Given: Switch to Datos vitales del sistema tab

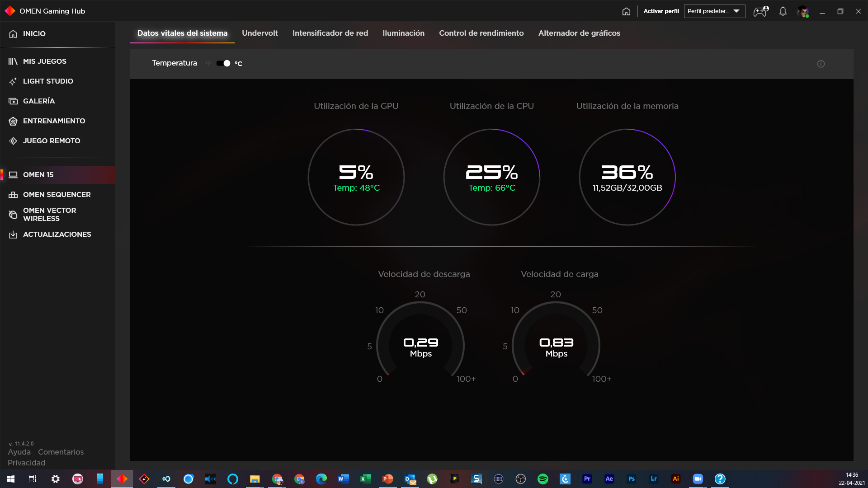Looking at the screenshot, I should pyautogui.click(x=182, y=33).
